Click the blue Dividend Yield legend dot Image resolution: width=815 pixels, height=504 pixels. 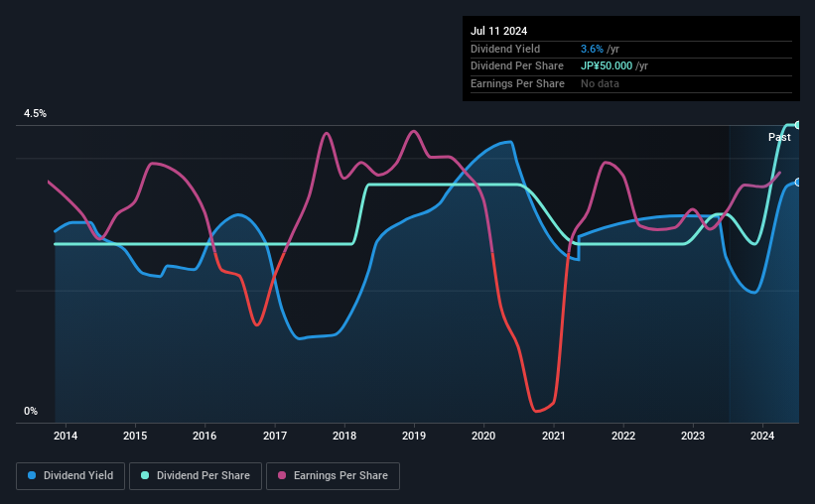click(x=32, y=475)
